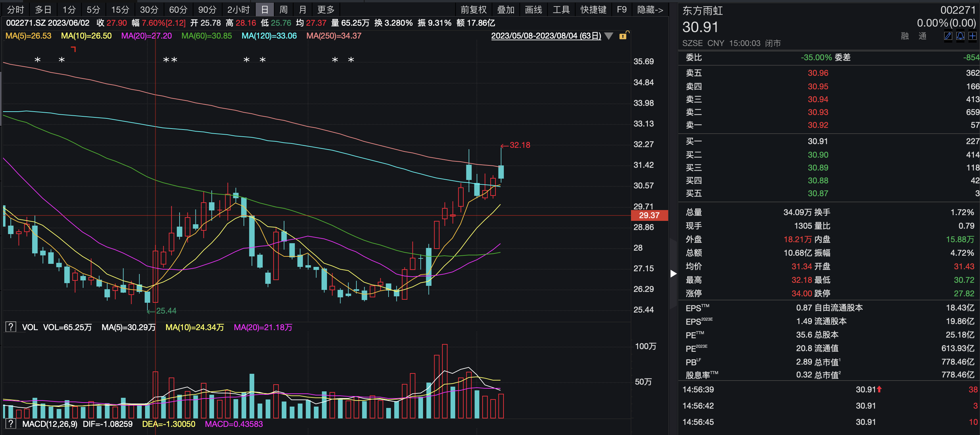Screen dimensions: 980x435
Task: Click the 画线 draw line button
Action: [533, 9]
